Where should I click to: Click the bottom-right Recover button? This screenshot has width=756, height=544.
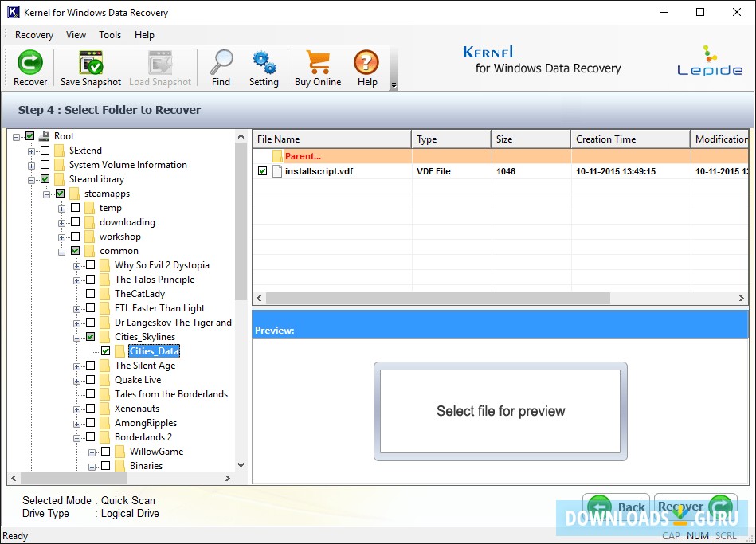[695, 507]
